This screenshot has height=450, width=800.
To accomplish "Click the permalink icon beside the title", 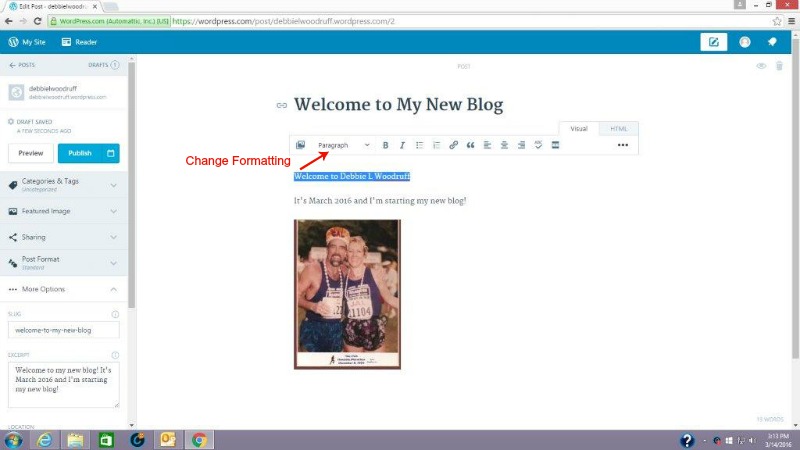I will click(282, 106).
